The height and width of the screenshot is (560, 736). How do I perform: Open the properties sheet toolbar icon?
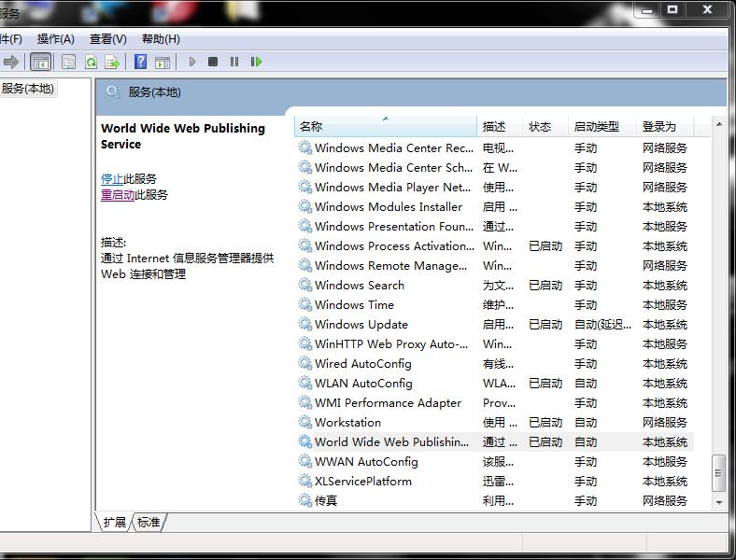(68, 62)
